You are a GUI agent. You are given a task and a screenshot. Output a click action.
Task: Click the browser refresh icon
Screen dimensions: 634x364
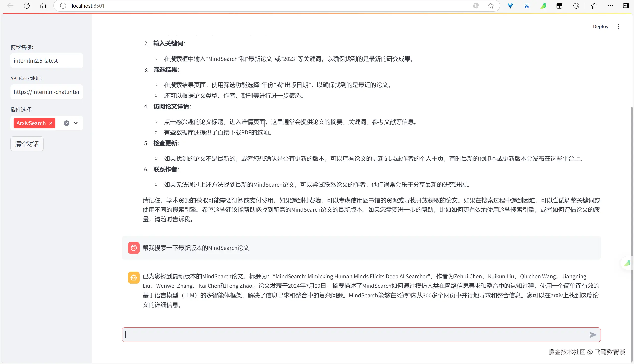(27, 6)
